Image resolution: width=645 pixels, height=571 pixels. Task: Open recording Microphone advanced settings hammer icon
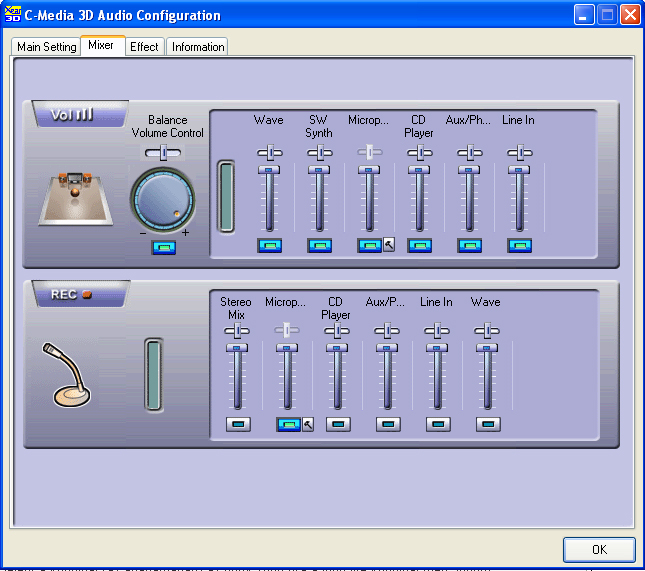[308, 424]
